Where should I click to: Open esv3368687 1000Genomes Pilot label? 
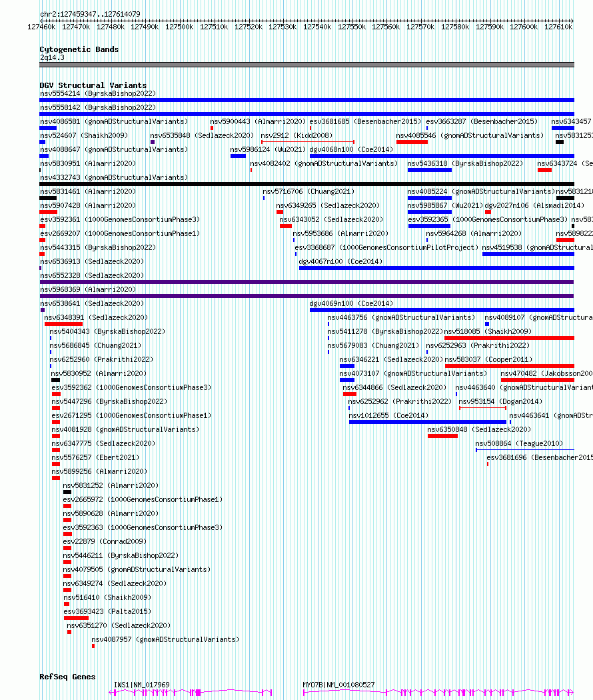click(386, 247)
